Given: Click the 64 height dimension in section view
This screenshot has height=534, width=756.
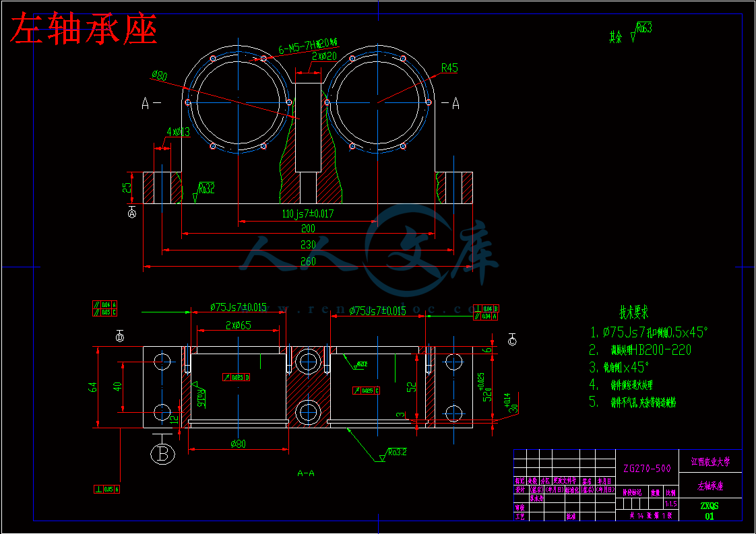Looking at the screenshot, I should tap(92, 387).
